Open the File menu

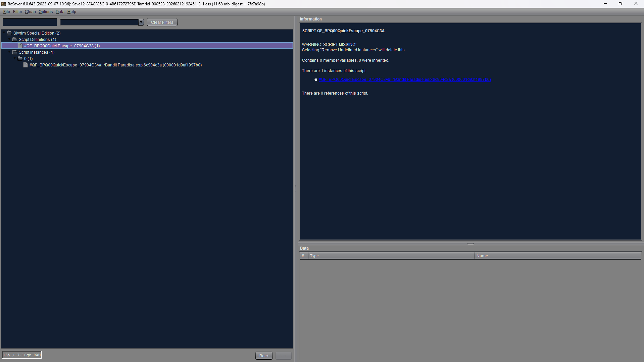6,12
